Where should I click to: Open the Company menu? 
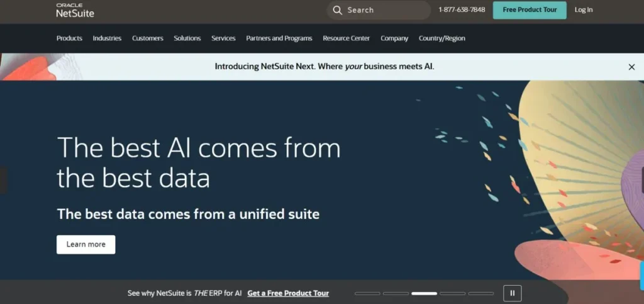tap(394, 38)
